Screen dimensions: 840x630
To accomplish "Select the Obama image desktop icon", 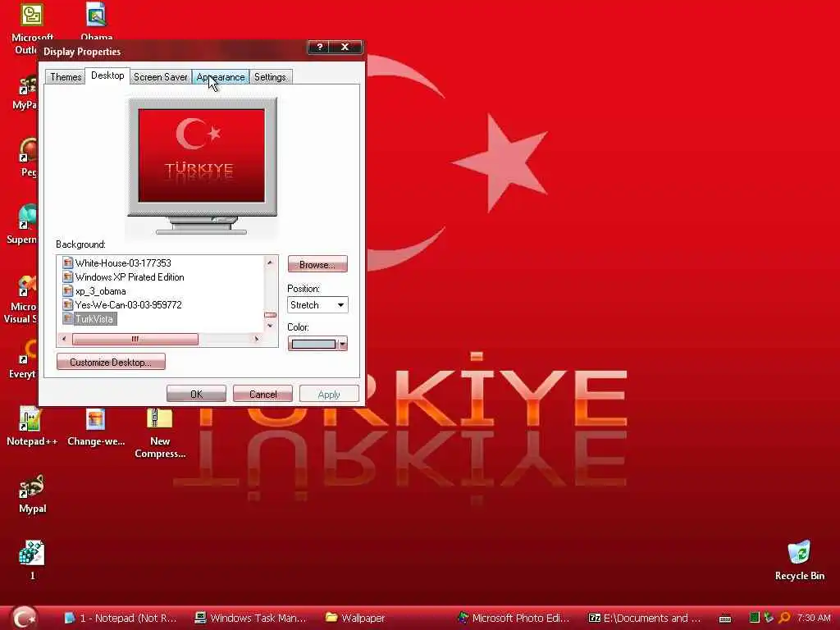I will 97,21.
